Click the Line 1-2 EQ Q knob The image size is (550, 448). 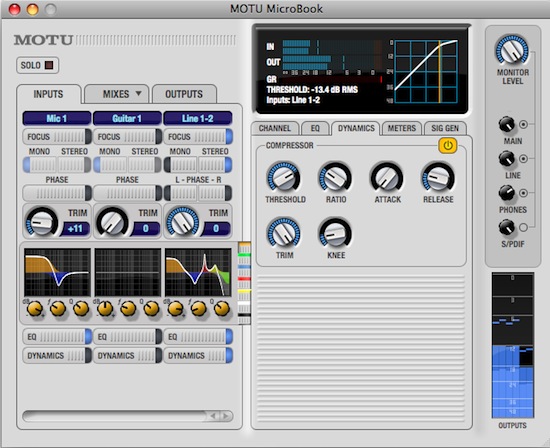[222, 309]
